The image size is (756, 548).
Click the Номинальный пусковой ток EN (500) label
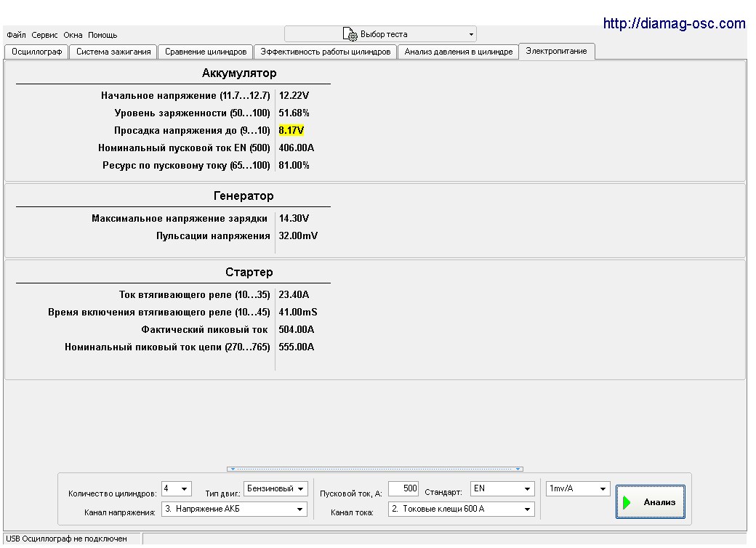184,148
